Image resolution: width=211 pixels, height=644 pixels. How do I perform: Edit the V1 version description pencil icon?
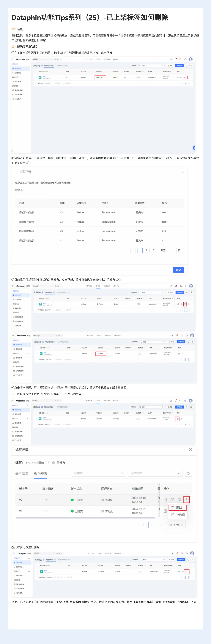[x=46, y=511]
